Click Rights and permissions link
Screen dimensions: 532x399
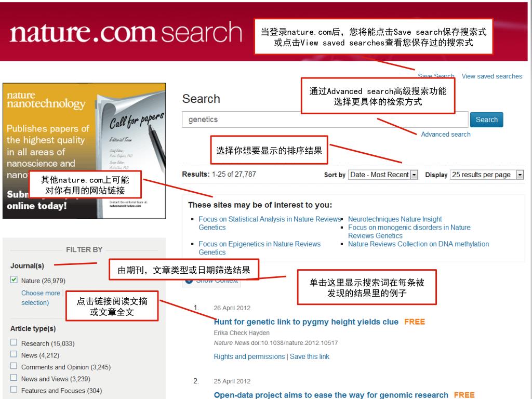click(x=249, y=356)
